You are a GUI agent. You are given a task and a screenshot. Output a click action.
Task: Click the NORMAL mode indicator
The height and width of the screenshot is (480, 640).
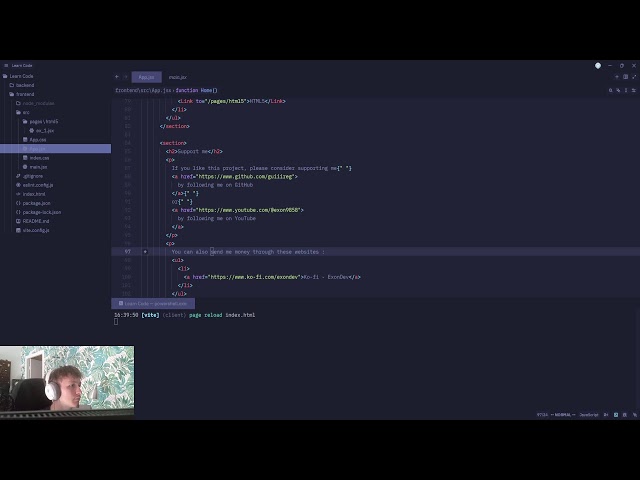pos(563,415)
